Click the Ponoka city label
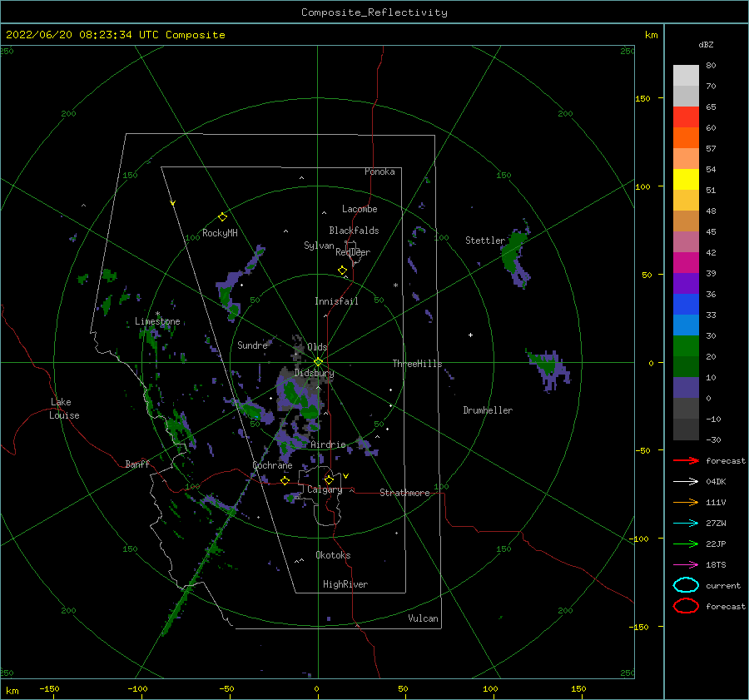The image size is (749, 700). click(x=379, y=171)
